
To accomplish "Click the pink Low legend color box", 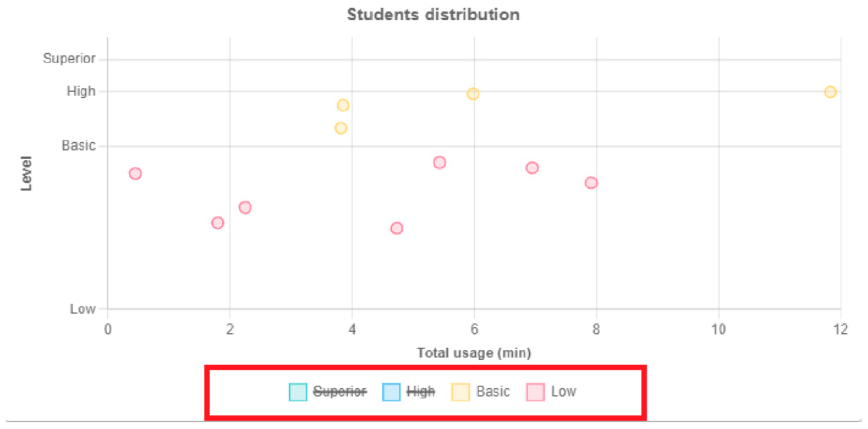I will coord(535,392).
